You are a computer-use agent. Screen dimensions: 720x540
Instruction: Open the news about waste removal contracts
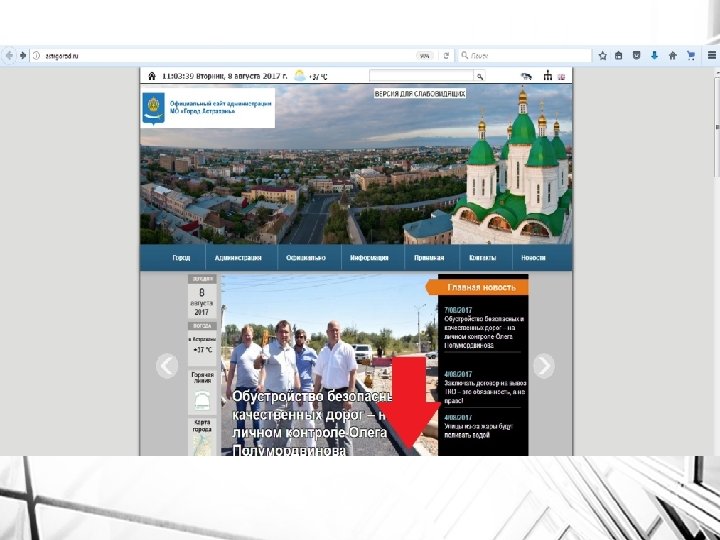point(485,387)
